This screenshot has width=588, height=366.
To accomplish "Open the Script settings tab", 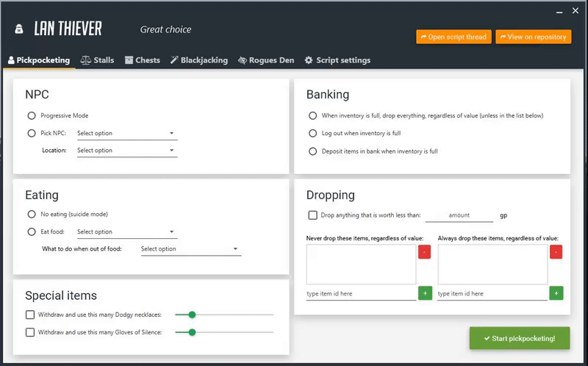I will [337, 60].
